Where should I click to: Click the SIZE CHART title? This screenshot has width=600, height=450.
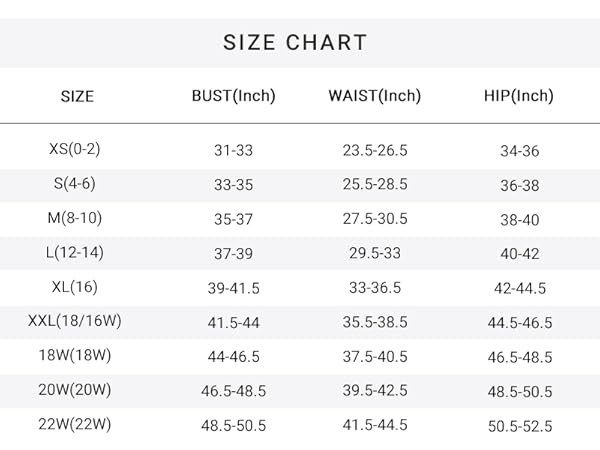[x=295, y=42]
